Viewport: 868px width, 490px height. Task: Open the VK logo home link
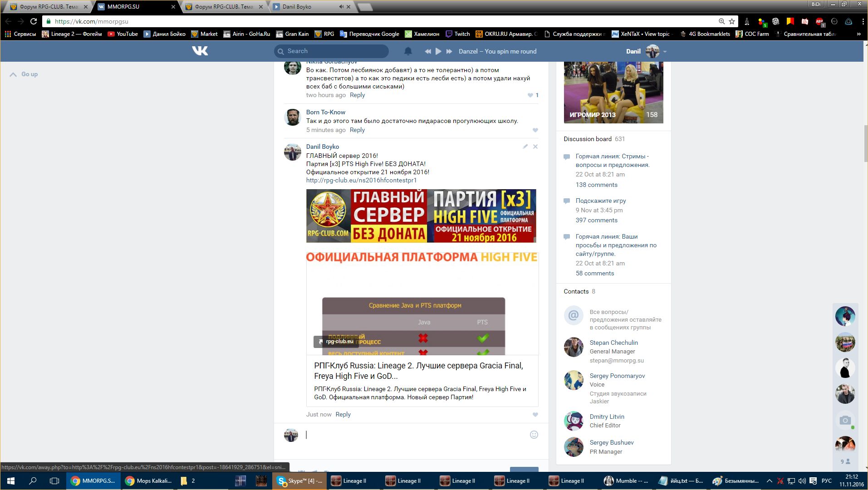[x=200, y=51]
